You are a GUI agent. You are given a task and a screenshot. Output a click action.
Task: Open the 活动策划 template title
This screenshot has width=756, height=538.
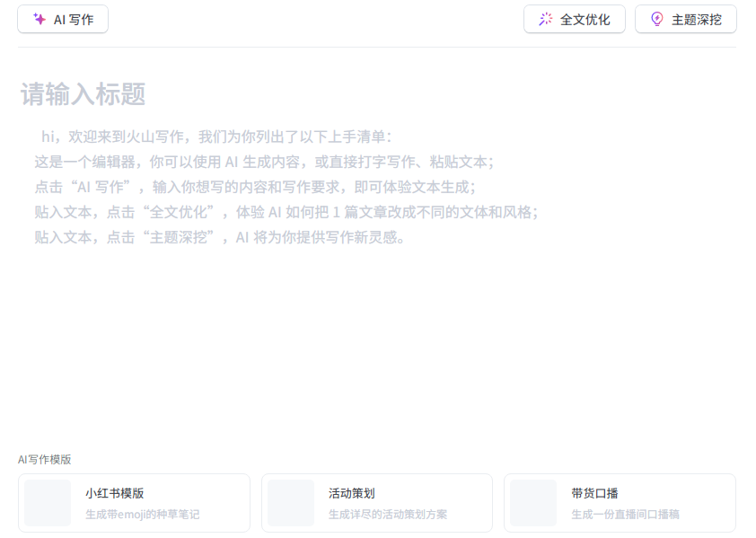pyautogui.click(x=351, y=493)
